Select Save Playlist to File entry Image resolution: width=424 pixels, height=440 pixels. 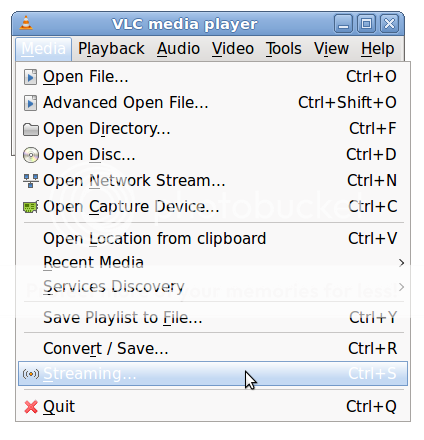click(213, 317)
